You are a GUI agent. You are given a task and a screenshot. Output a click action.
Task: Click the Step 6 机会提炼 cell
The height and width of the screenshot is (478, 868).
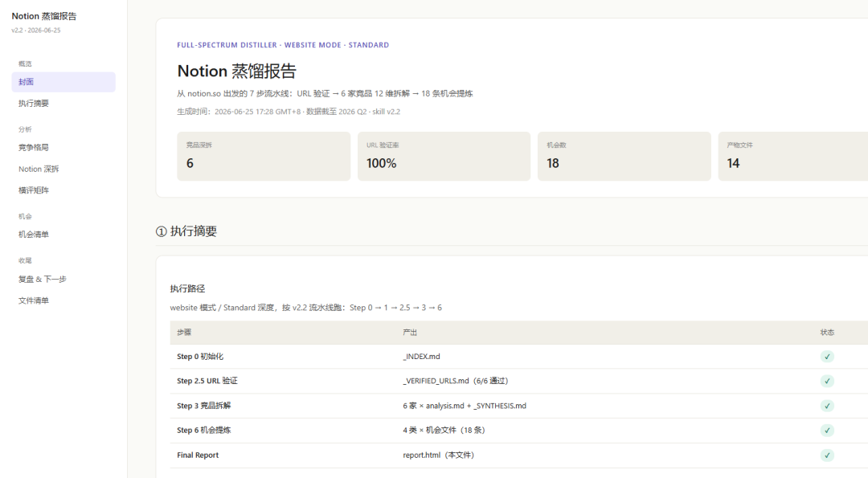point(203,431)
